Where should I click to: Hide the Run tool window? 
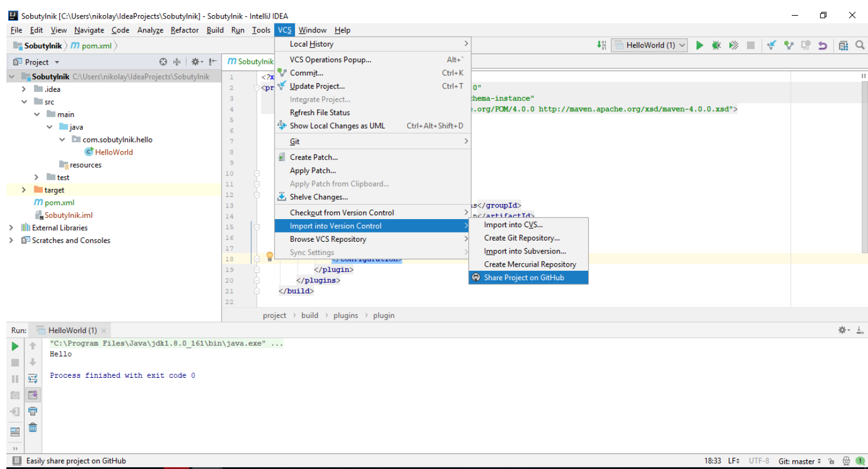[859, 330]
